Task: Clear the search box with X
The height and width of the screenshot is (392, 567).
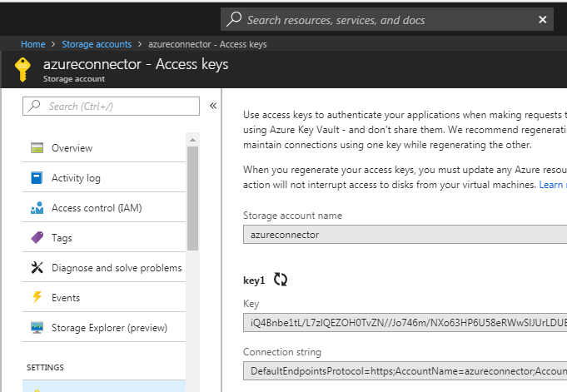Action: (543, 20)
